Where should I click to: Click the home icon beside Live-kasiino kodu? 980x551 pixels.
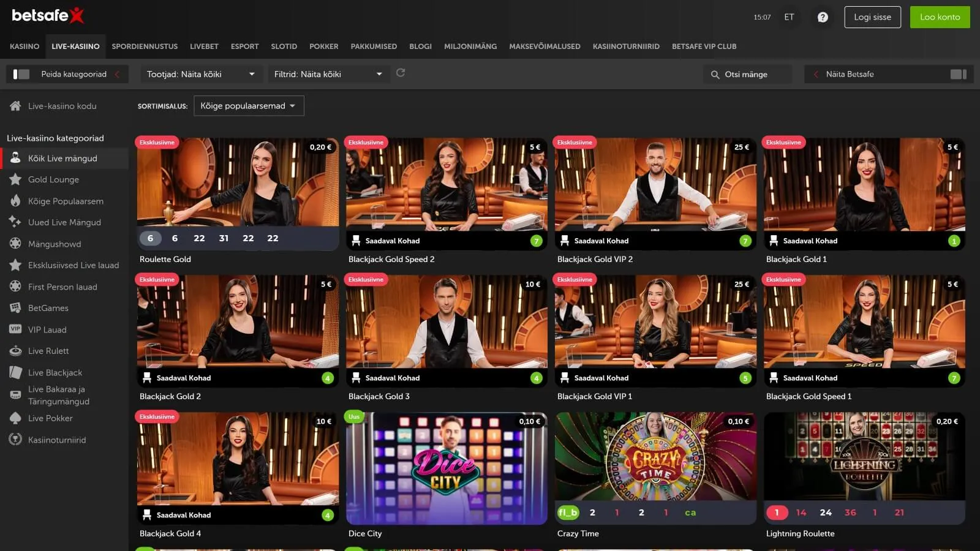tap(15, 106)
